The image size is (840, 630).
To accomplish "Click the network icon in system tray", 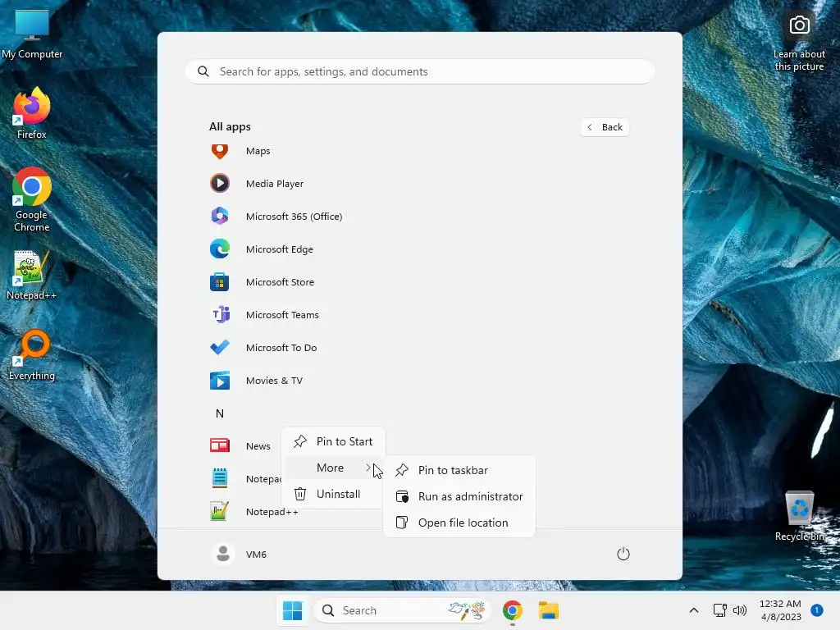I will pyautogui.click(x=720, y=610).
